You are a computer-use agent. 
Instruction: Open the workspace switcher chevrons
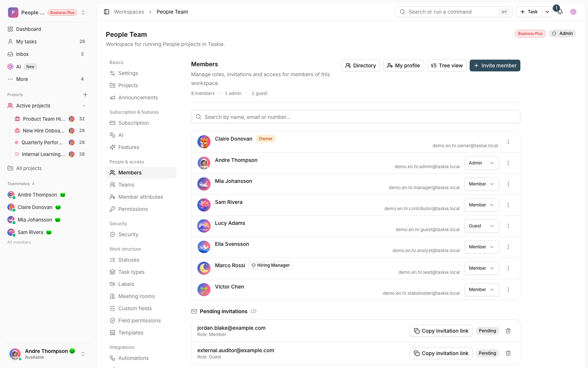coord(83,13)
